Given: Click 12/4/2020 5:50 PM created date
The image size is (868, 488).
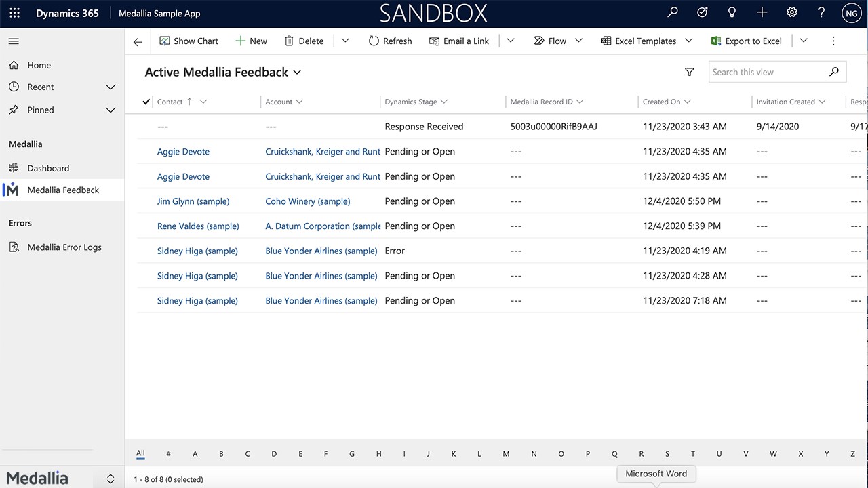Looking at the screenshot, I should [x=682, y=201].
